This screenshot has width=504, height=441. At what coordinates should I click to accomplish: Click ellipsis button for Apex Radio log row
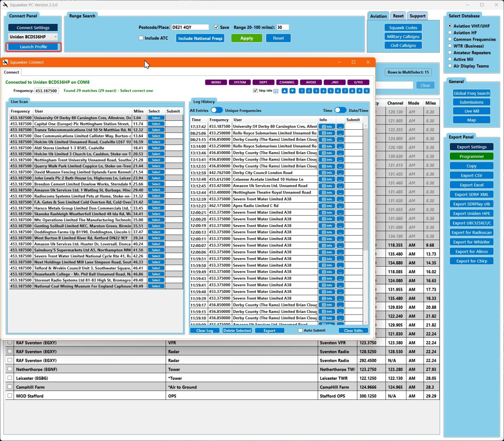340,206
